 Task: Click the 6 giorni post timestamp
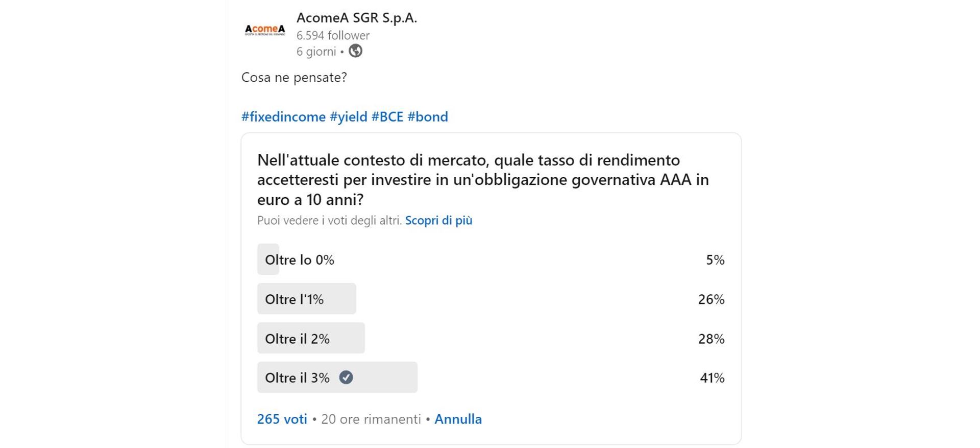[316, 52]
